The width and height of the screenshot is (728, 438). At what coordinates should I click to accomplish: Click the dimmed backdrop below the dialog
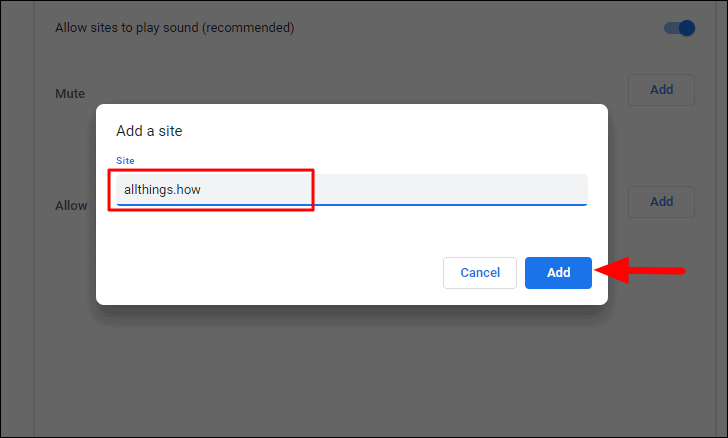tap(350, 370)
